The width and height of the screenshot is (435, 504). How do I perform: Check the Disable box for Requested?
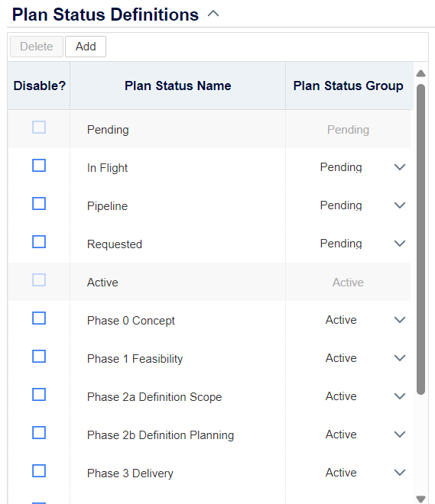(x=39, y=242)
